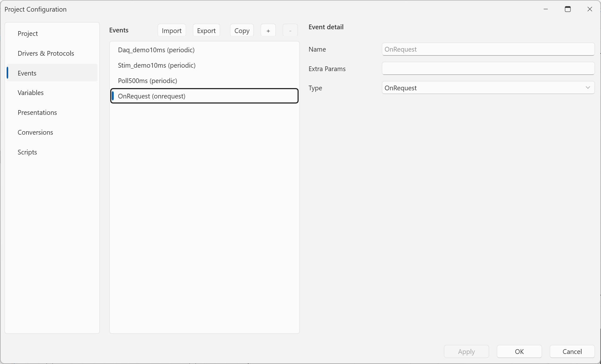Click the Import events button
601x364 pixels.
pyautogui.click(x=172, y=31)
